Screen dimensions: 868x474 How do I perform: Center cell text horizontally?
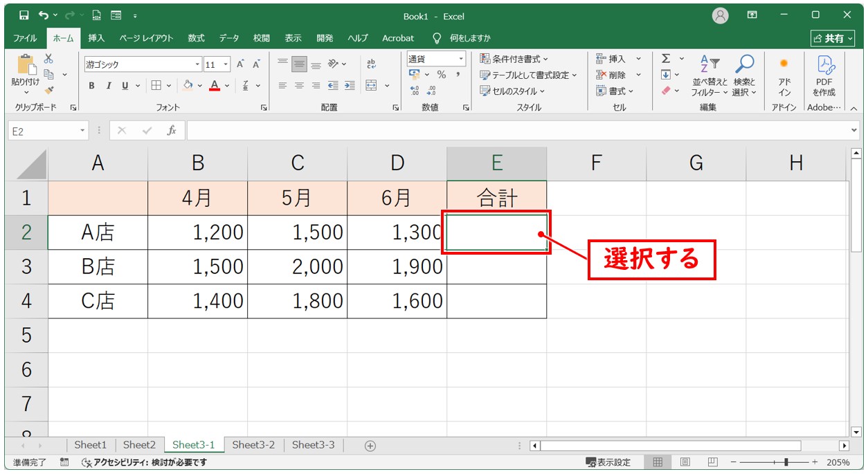click(299, 86)
